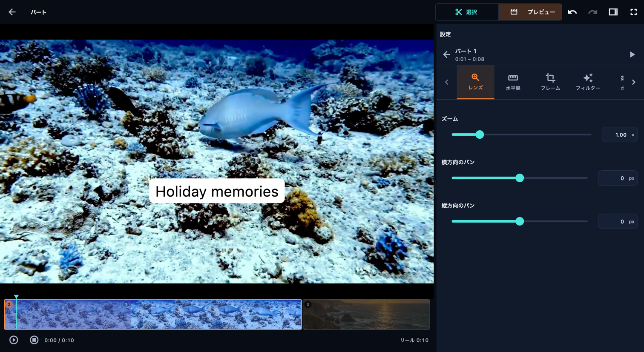The height and width of the screenshot is (352, 644).
Task: Play パート 1 segment
Action: (632, 54)
